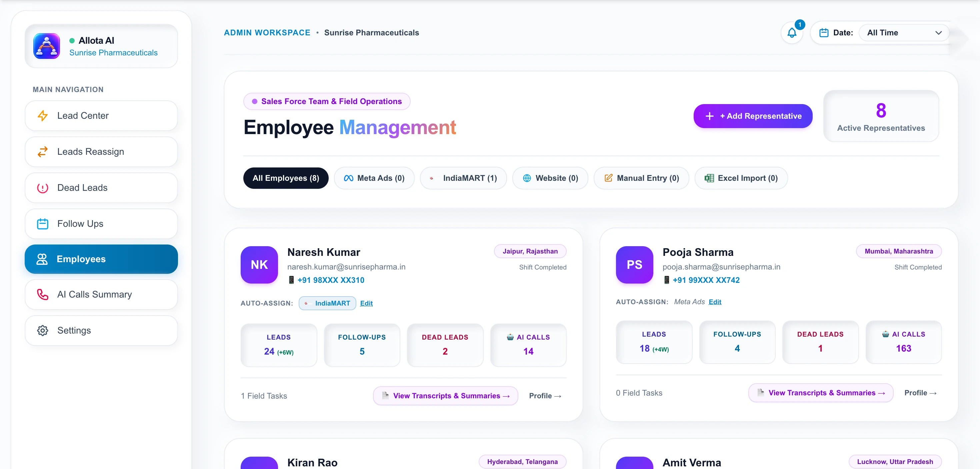Viewport: 980px width, 469px height.
Task: View Pooja Sharma's transcripts and summaries
Action: pos(821,393)
